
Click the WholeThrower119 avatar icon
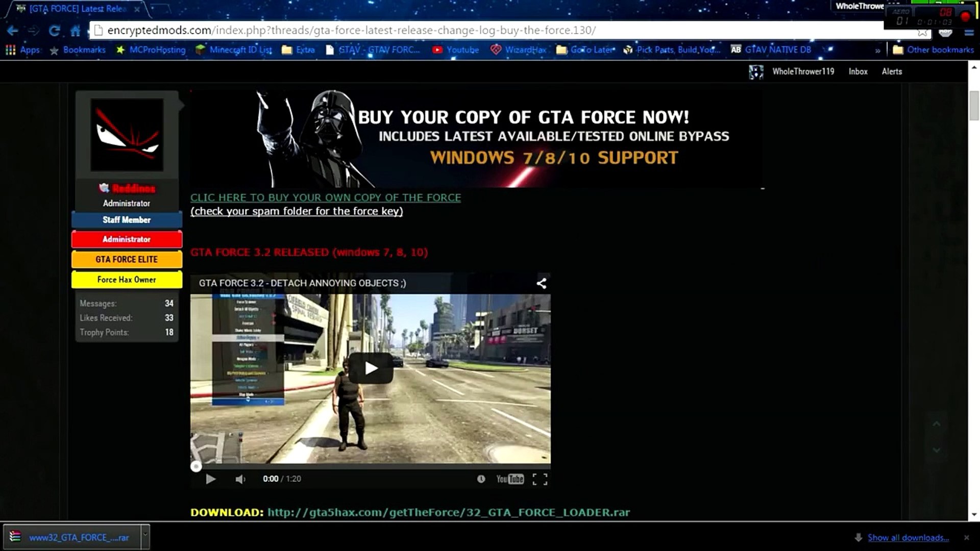click(x=756, y=72)
